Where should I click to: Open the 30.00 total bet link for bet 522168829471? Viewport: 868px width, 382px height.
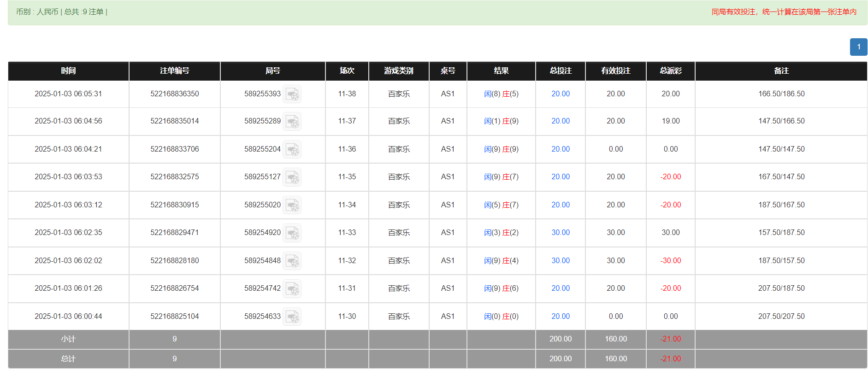tap(560, 233)
